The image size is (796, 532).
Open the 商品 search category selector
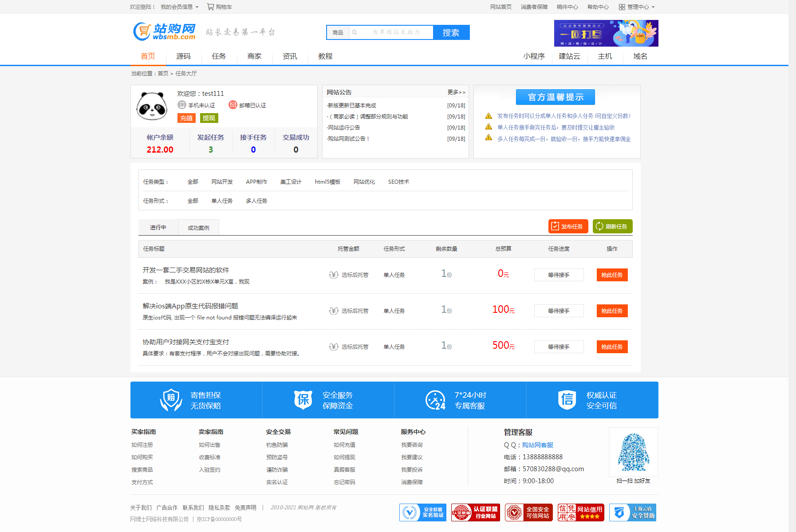click(x=338, y=32)
